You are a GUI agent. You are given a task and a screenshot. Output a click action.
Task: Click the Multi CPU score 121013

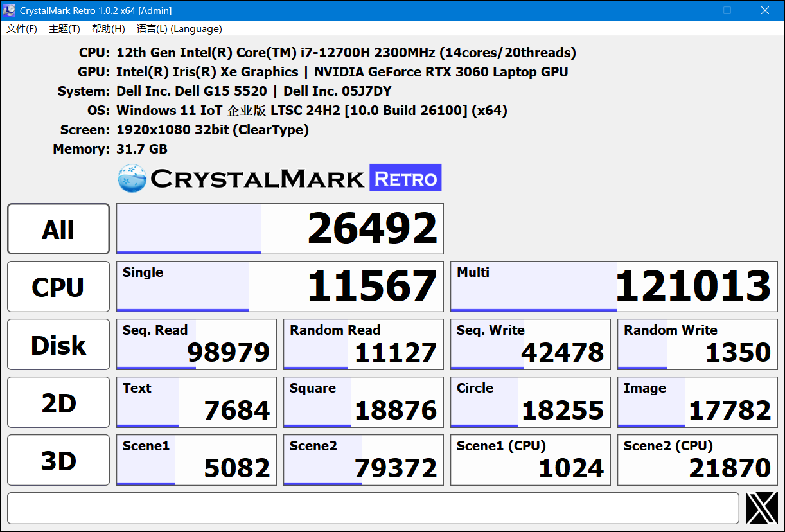[614, 287]
